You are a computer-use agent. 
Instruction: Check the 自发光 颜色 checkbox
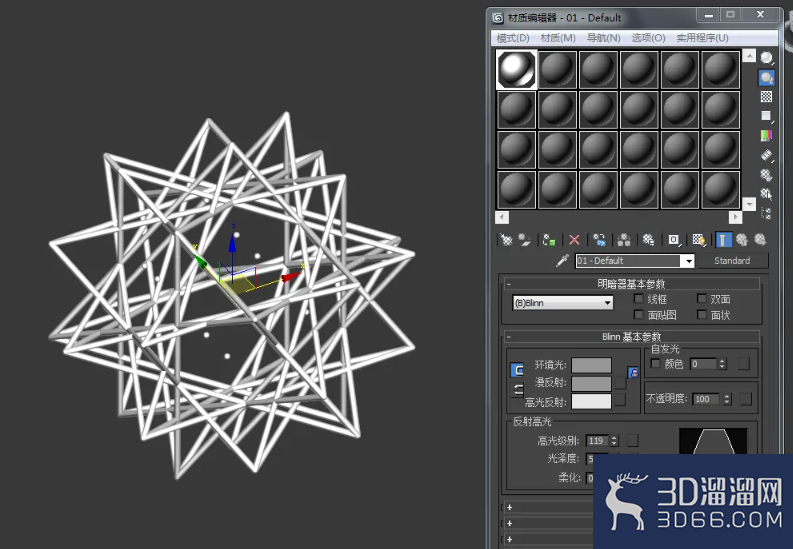pos(655,363)
